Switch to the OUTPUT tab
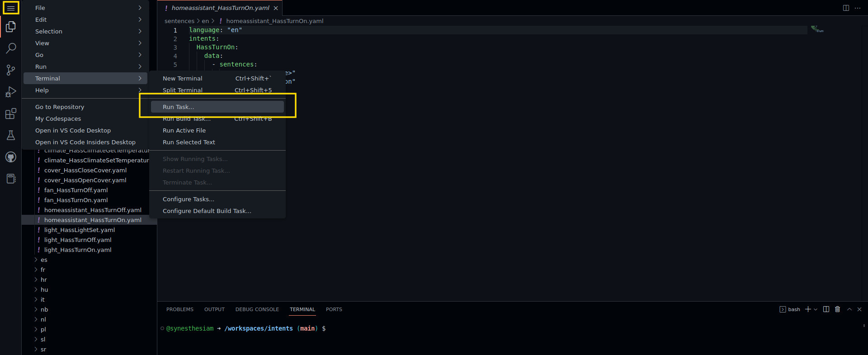 click(x=214, y=309)
